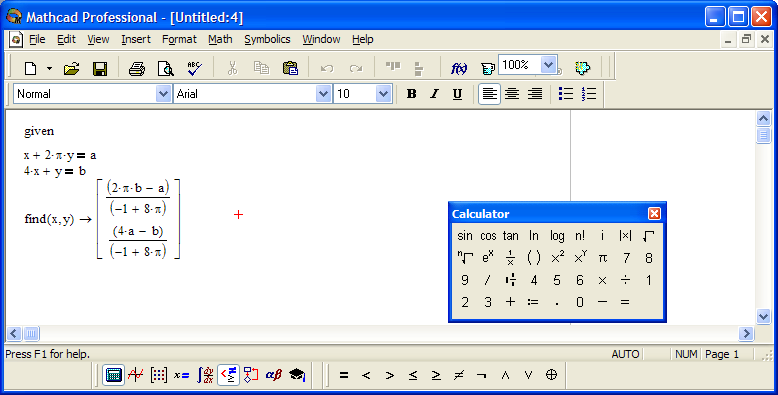Select Align Left text alignment

point(489,94)
